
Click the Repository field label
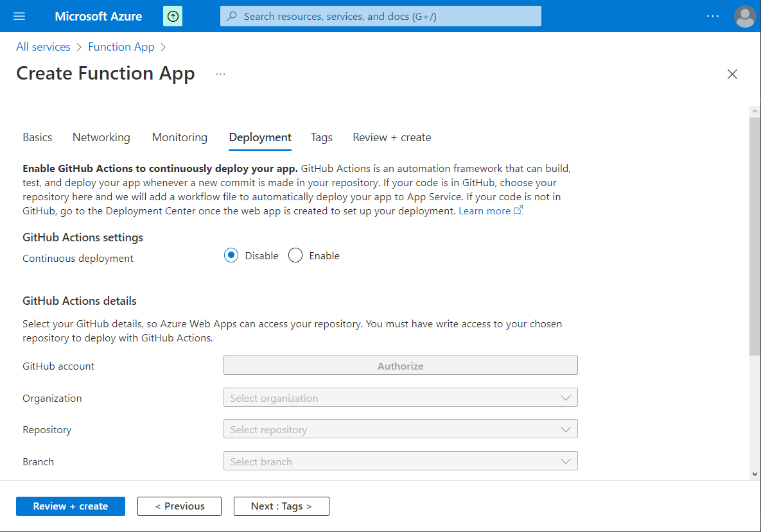tap(47, 430)
